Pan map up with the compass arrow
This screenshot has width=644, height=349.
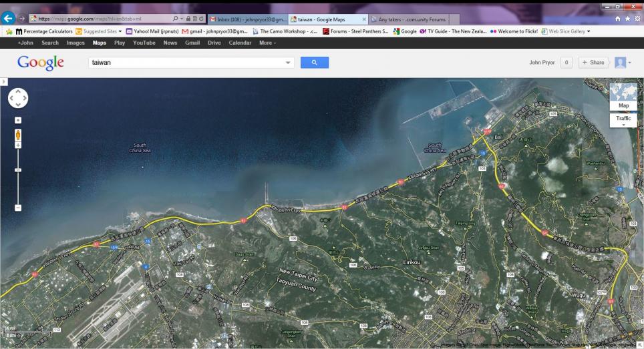(18, 91)
